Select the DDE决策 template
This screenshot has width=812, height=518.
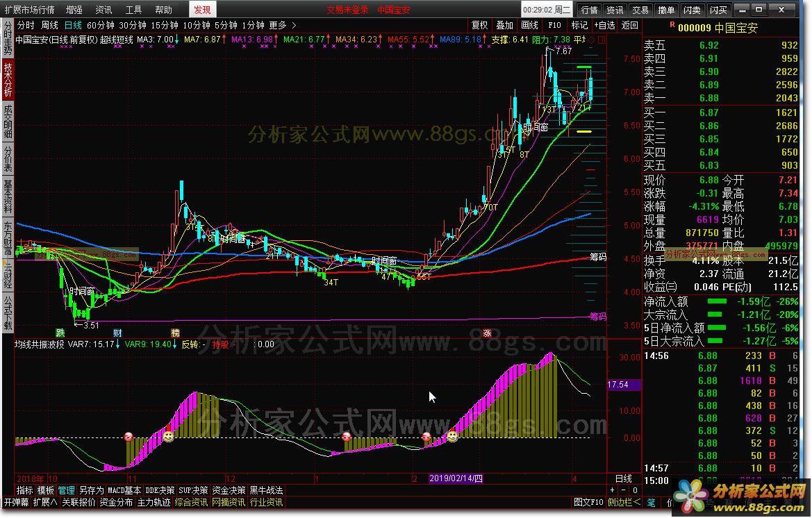tap(160, 491)
